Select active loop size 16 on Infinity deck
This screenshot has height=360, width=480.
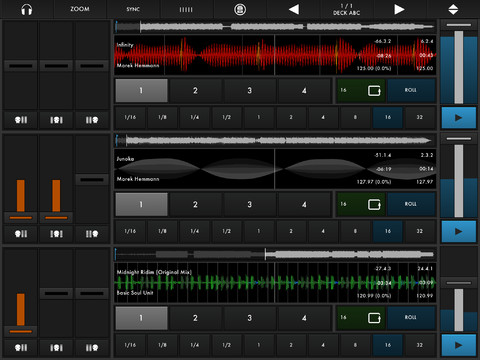(388, 117)
